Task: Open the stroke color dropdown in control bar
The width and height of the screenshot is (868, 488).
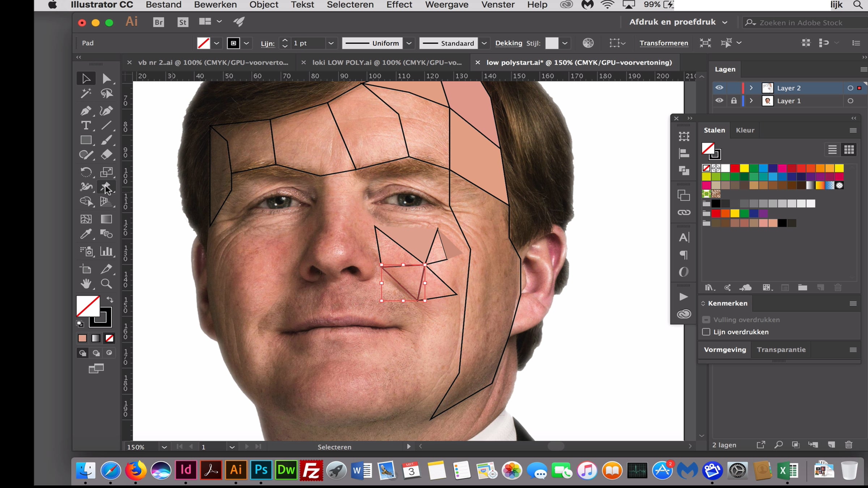Action: [x=247, y=43]
